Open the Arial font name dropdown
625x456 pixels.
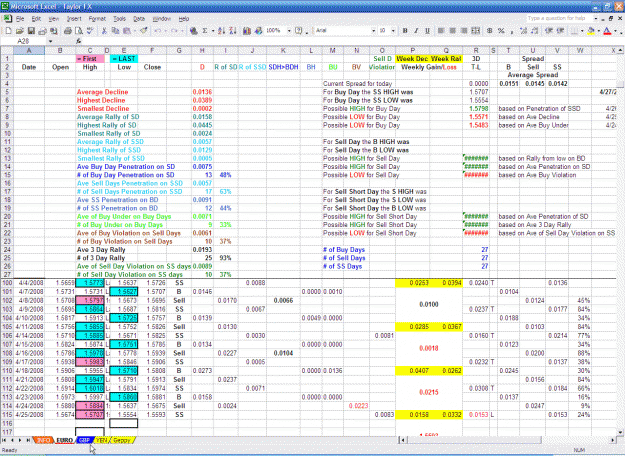pos(373,31)
